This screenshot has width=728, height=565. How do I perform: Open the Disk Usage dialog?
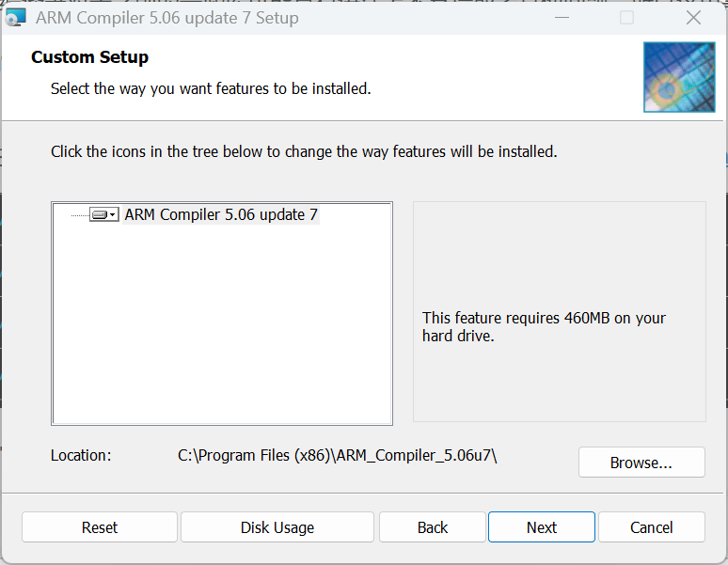277,527
